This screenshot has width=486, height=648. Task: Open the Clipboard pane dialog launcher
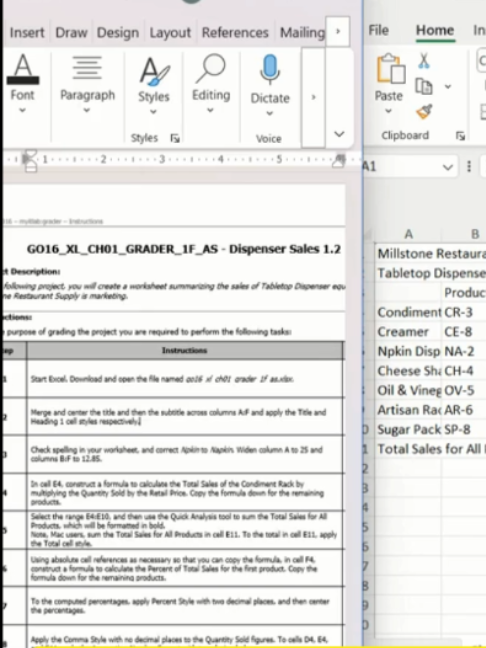460,136
